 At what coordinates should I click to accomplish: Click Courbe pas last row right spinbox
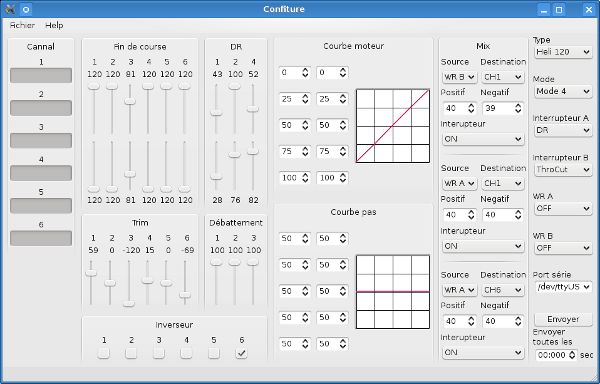(332, 344)
